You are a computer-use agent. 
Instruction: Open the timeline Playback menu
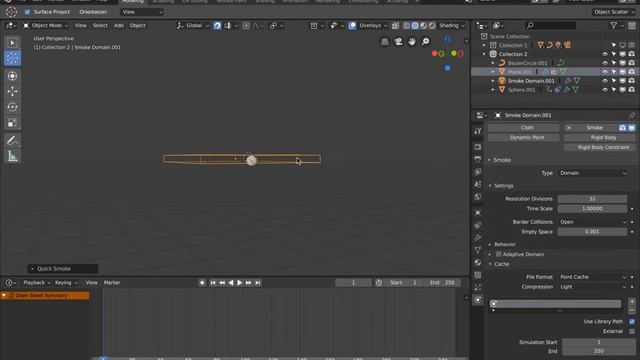click(36, 282)
